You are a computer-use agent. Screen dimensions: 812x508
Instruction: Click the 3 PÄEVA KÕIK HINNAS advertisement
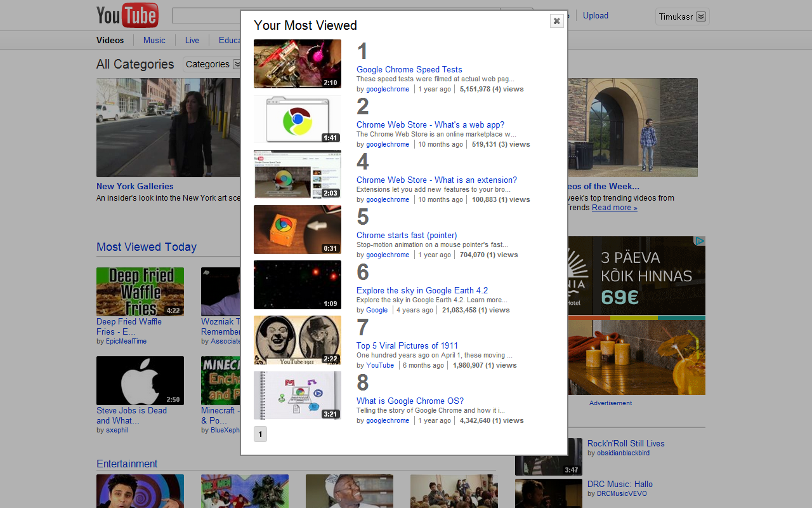[x=636, y=316]
